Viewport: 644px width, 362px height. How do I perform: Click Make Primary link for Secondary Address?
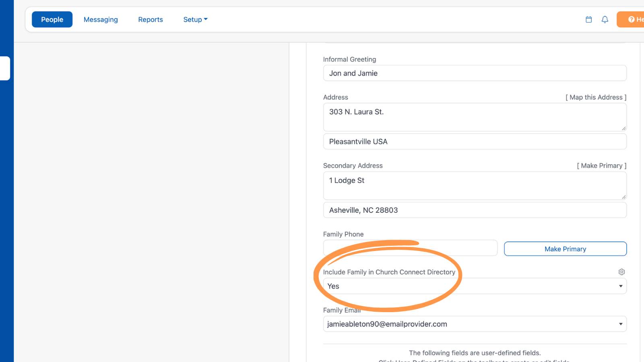click(601, 166)
